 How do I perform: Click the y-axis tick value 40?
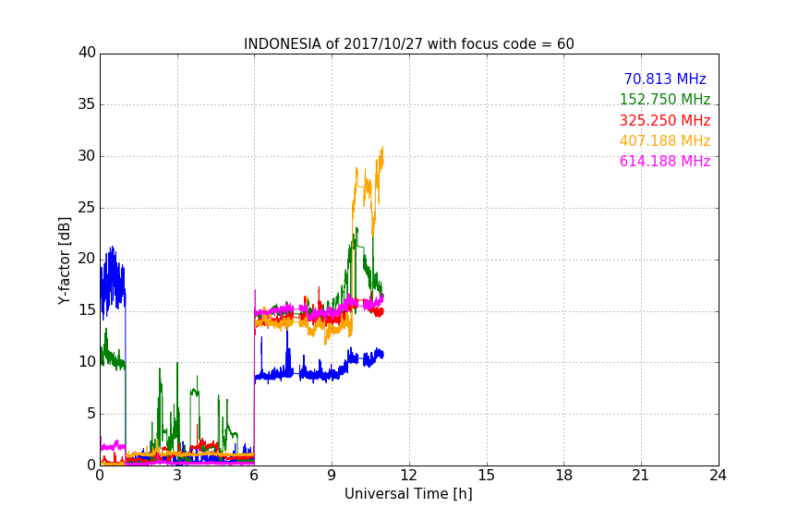87,53
